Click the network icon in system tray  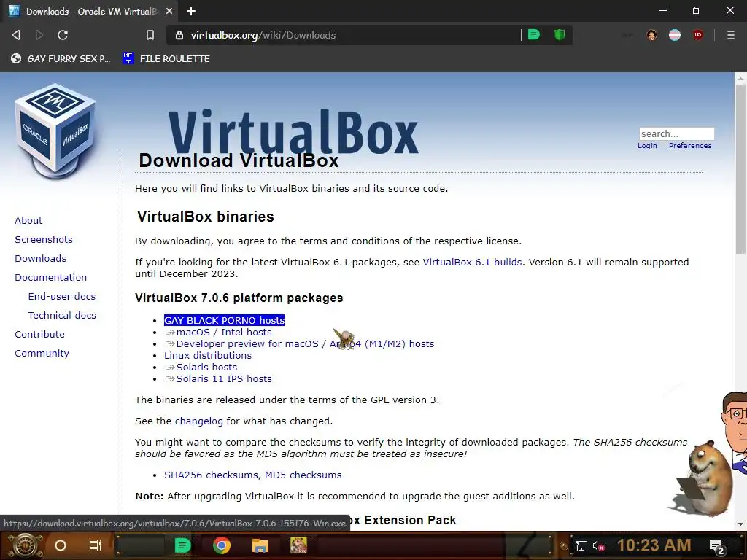581,546
